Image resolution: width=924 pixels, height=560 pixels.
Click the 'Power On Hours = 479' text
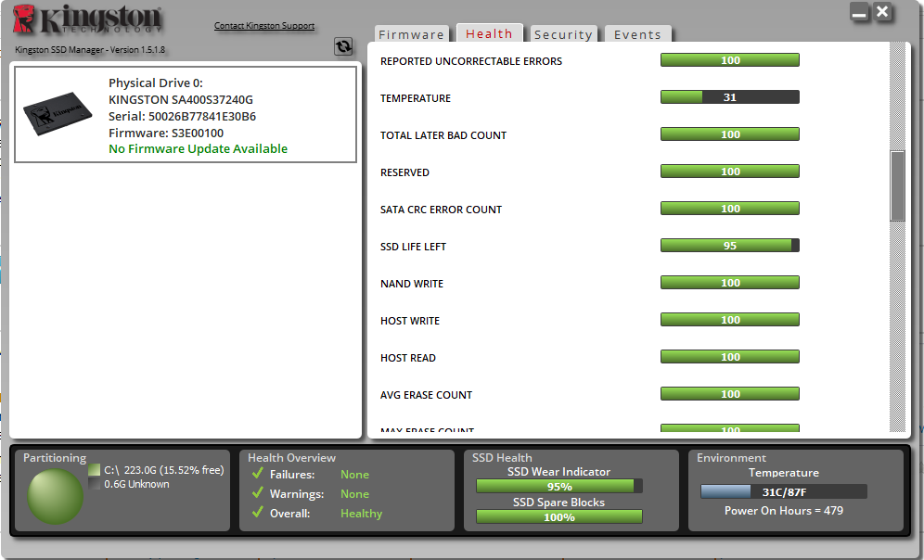point(784,511)
